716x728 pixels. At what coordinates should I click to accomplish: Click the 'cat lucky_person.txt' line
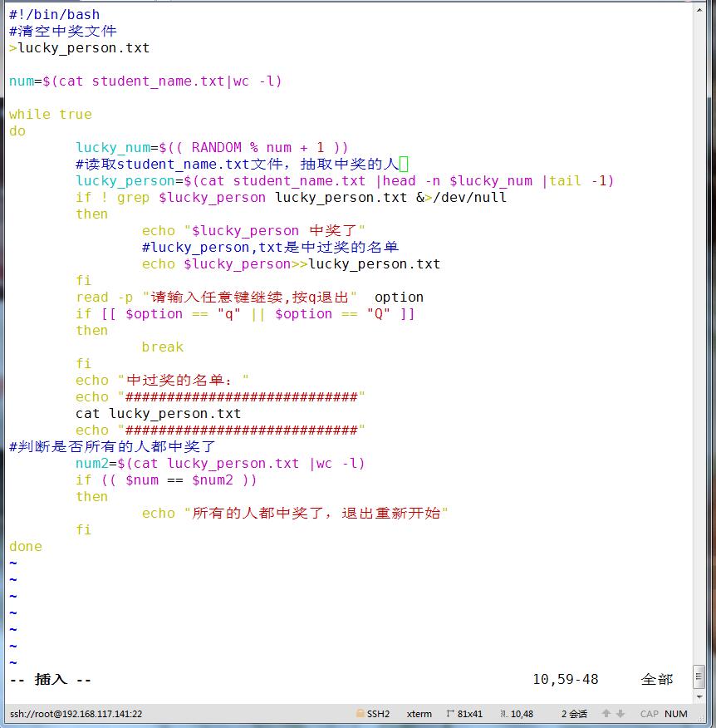pyautogui.click(x=159, y=414)
